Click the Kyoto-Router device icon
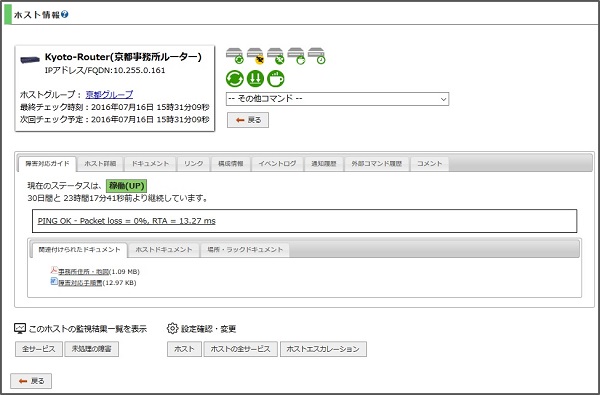Image resolution: width=600 pixels, height=395 pixels. pos(30,60)
